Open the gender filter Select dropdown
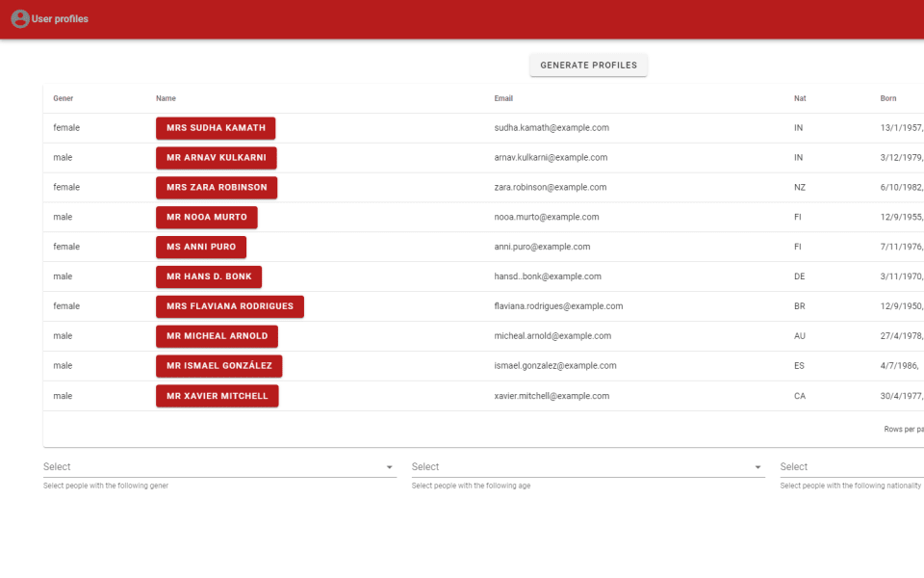The image size is (924, 578). [x=219, y=466]
